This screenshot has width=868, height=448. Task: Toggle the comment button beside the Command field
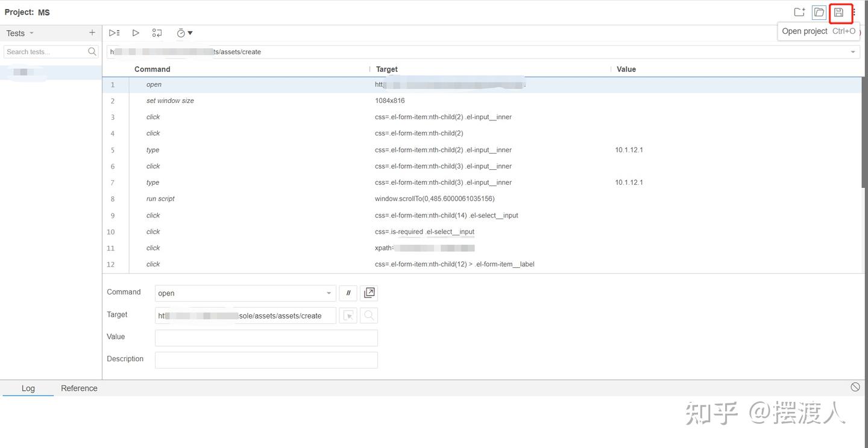(x=348, y=293)
